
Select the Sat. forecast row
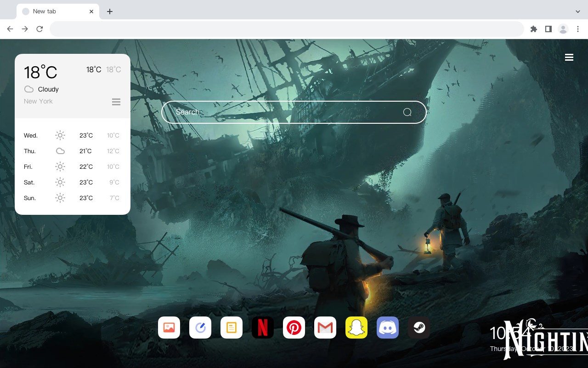pos(73,182)
